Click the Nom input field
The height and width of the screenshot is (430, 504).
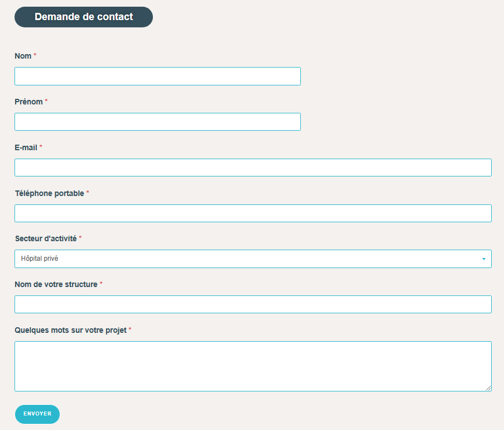pos(157,76)
